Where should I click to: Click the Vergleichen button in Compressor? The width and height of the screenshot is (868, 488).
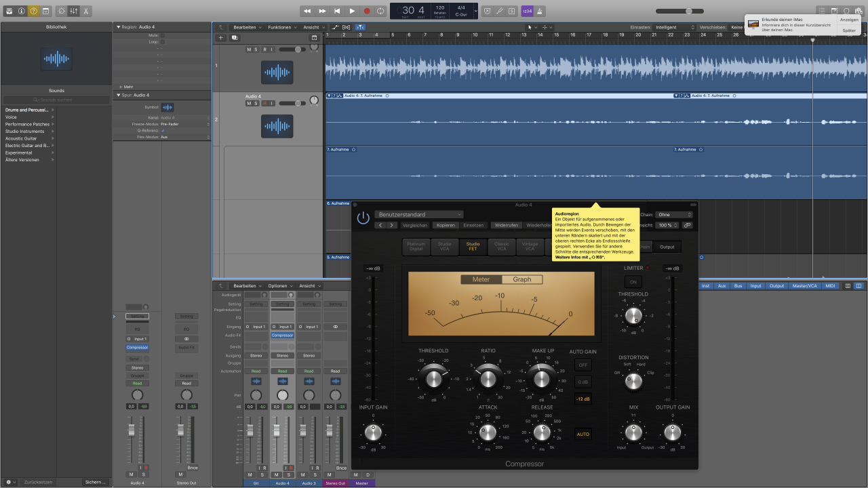415,225
